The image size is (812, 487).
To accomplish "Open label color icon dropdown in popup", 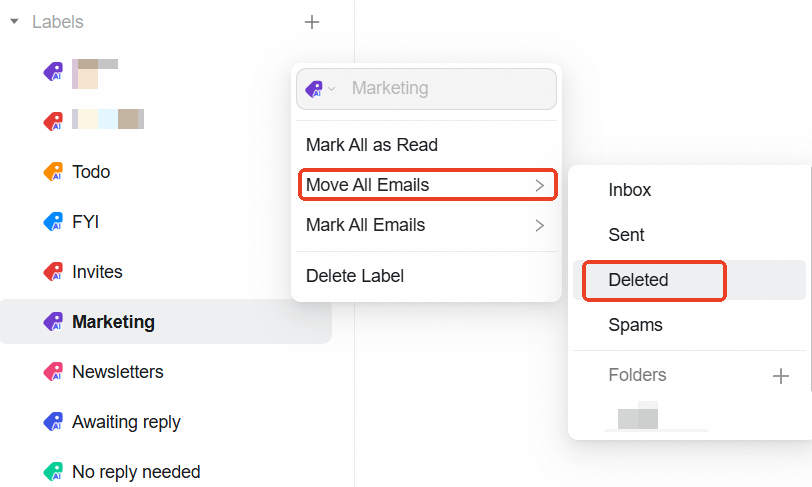I will point(320,89).
